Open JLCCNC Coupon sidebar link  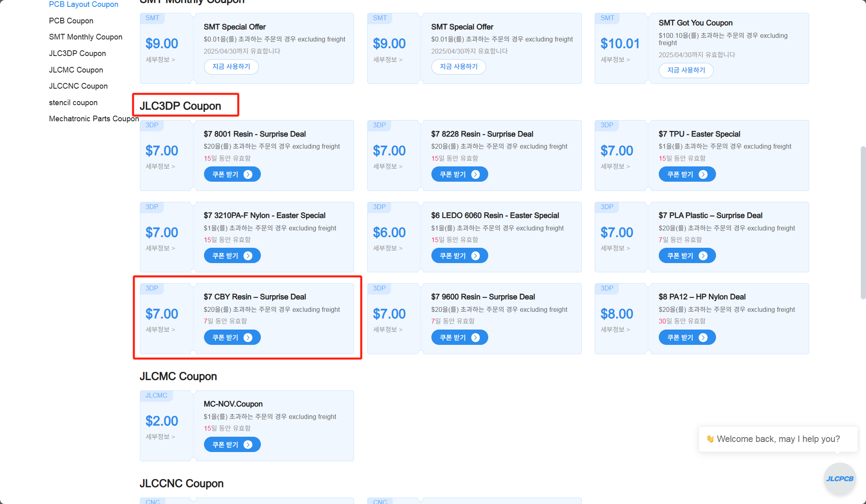coord(78,86)
